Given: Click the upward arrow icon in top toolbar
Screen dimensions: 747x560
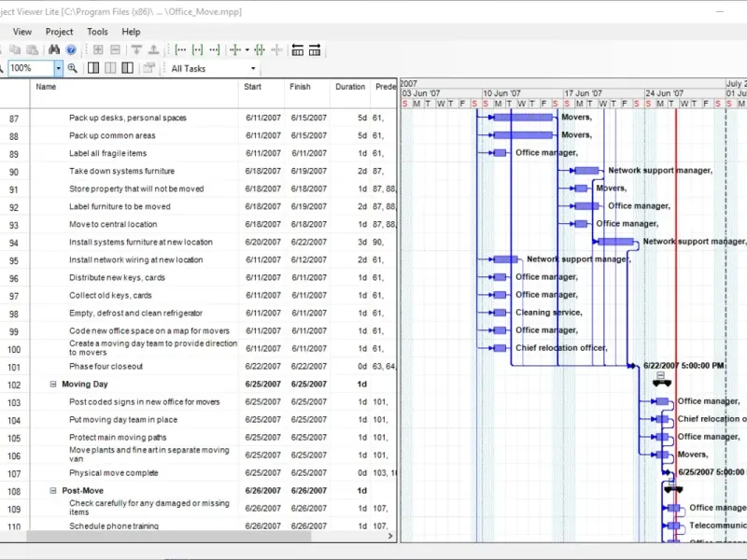Looking at the screenshot, I should (154, 49).
